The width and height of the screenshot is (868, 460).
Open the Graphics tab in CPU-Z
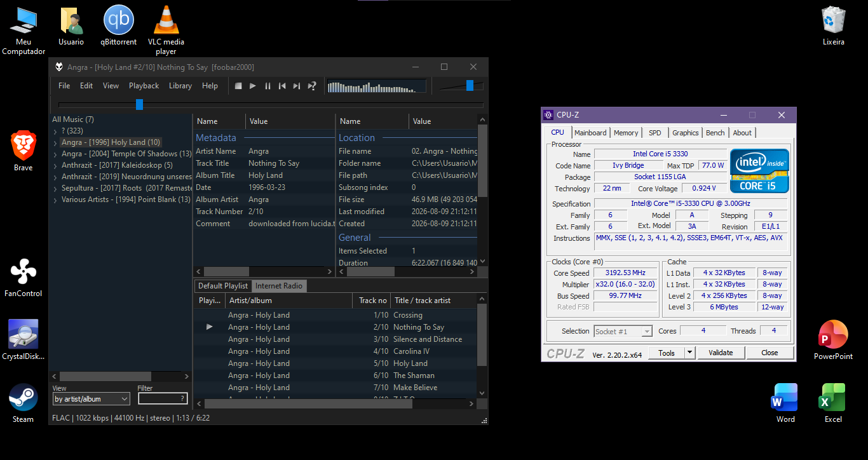pos(686,133)
